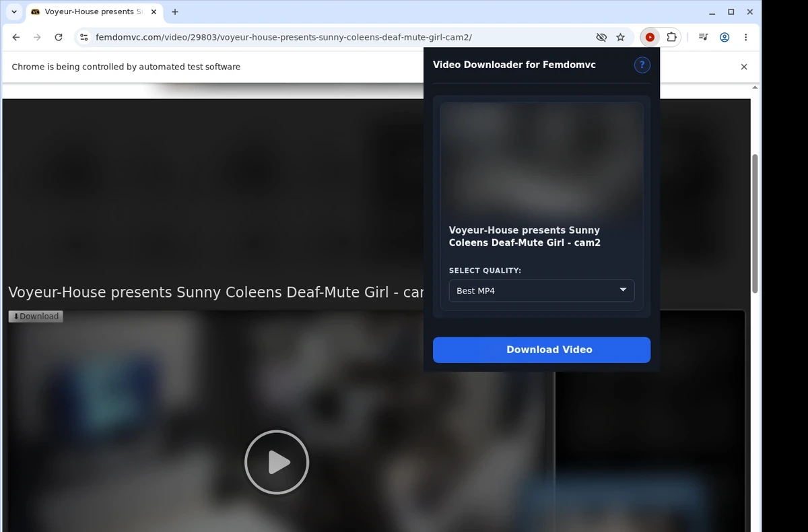This screenshot has height=532, width=808.
Task: Open the red video downloader extension icon
Action: (650, 38)
